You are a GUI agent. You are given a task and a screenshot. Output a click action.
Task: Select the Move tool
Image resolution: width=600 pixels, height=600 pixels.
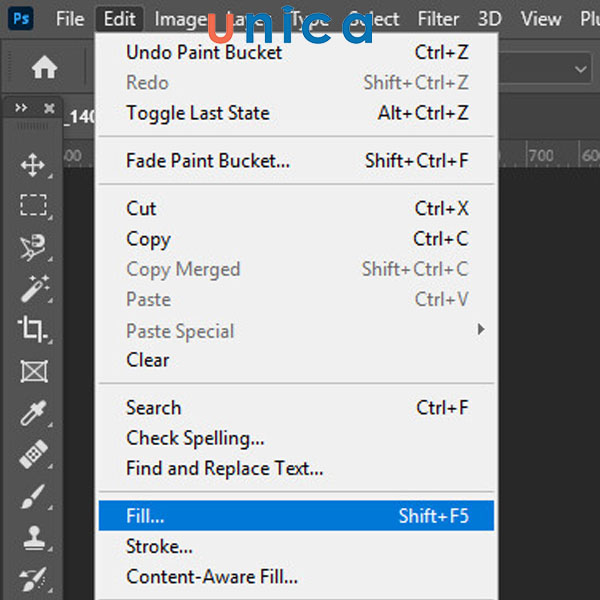tap(33, 165)
